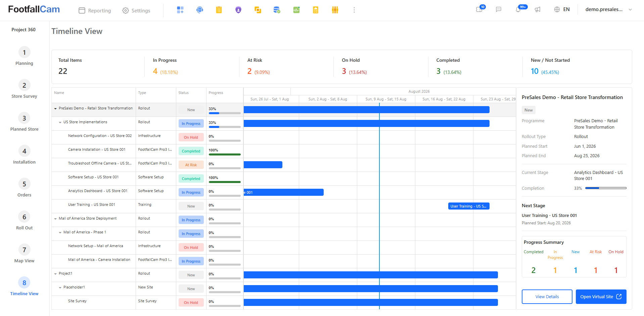Click the Completion 33% bar in details panel
Viewport: 644px width, 316px height.
(606, 188)
